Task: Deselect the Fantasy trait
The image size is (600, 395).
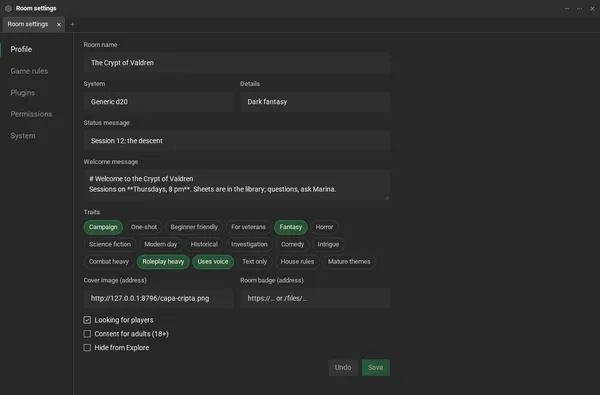Action: click(x=291, y=227)
